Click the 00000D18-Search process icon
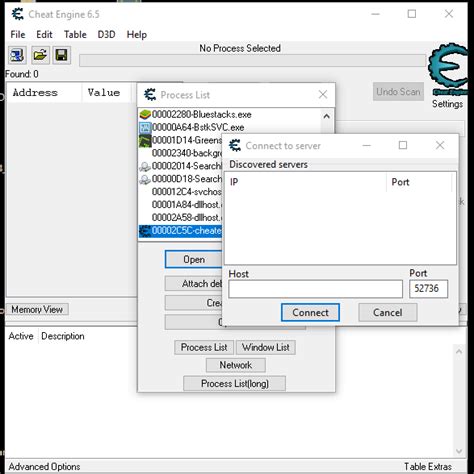 tap(145, 179)
